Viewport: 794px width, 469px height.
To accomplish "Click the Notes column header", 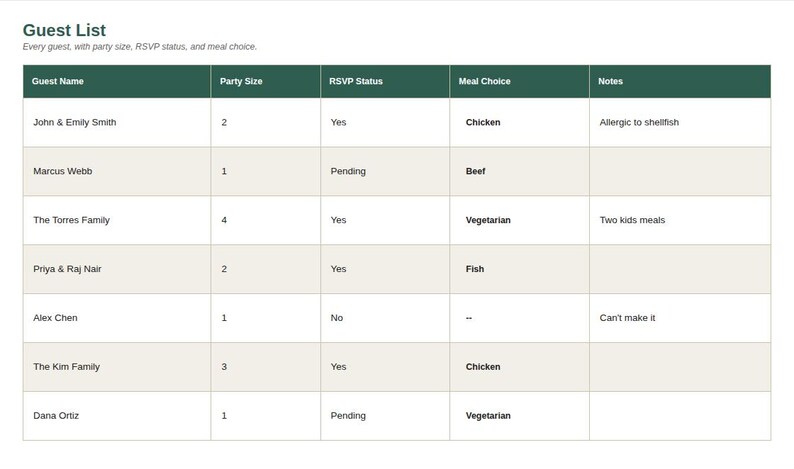I will (x=680, y=81).
